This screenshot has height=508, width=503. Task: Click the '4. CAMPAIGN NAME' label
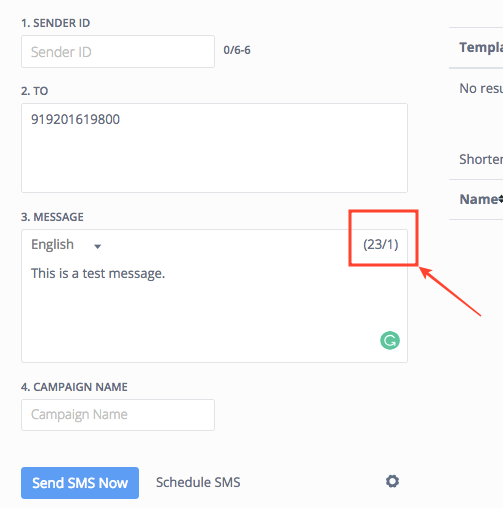(x=74, y=387)
